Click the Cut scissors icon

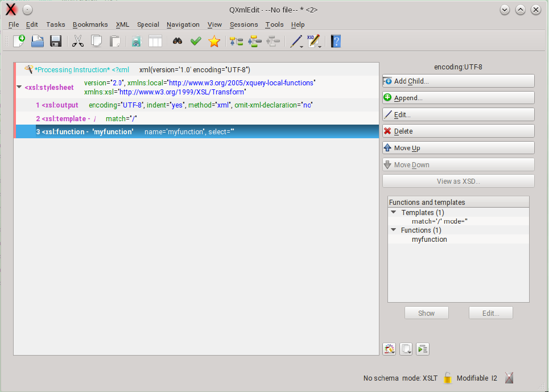(x=78, y=41)
